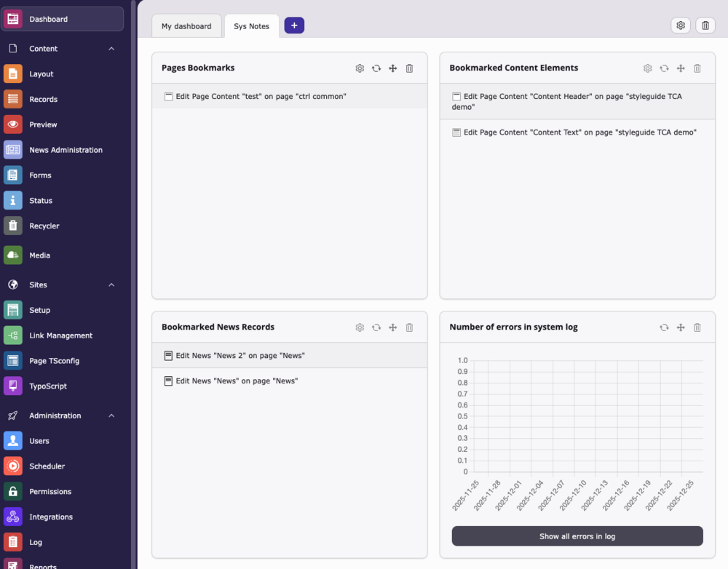
Task: Open the Users module icon
Action: pos(13,441)
